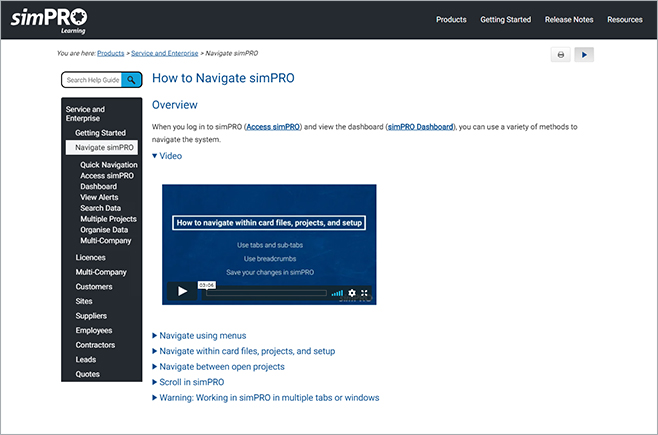Screen dimensions: 658x435
Task: Click the Service and Enterprise breadcrumb
Action: (x=164, y=53)
